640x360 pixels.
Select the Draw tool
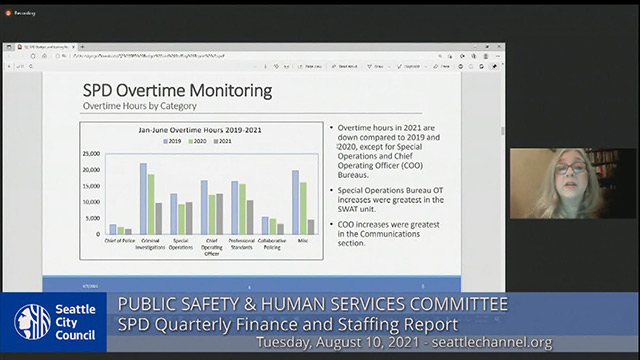(375, 66)
